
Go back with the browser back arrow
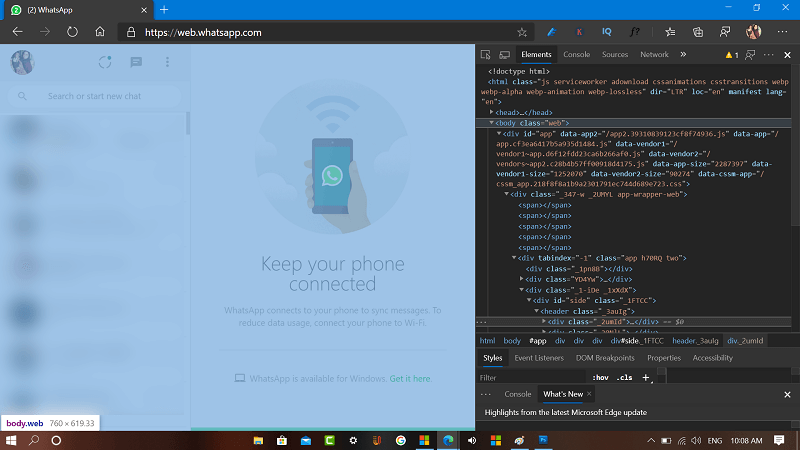point(18,32)
